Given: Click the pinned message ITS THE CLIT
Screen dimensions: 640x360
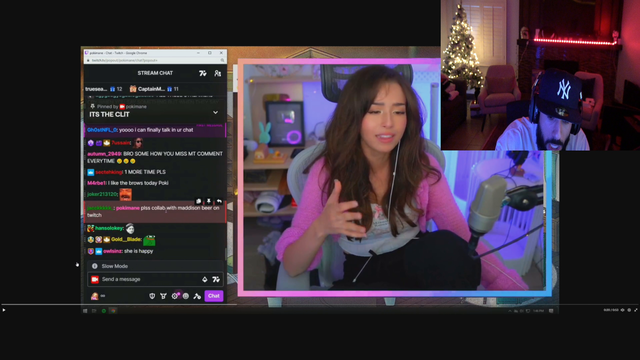Looking at the screenshot, I should [x=109, y=115].
